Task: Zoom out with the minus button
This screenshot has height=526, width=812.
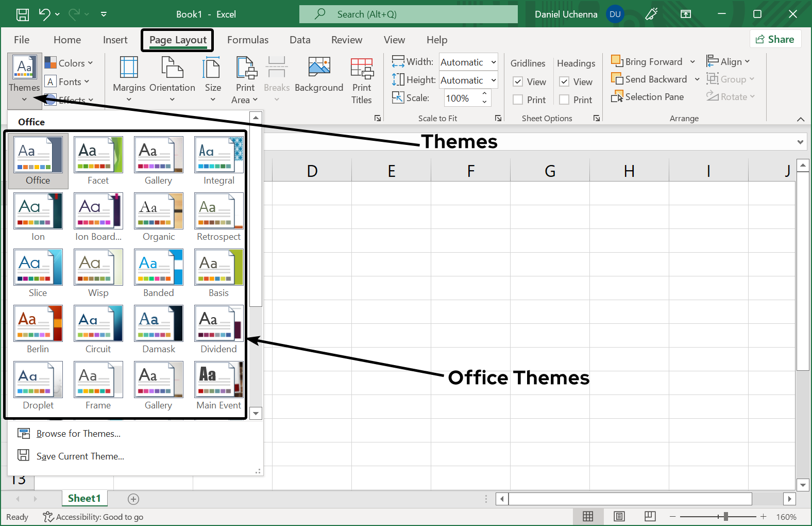Action: (x=672, y=516)
